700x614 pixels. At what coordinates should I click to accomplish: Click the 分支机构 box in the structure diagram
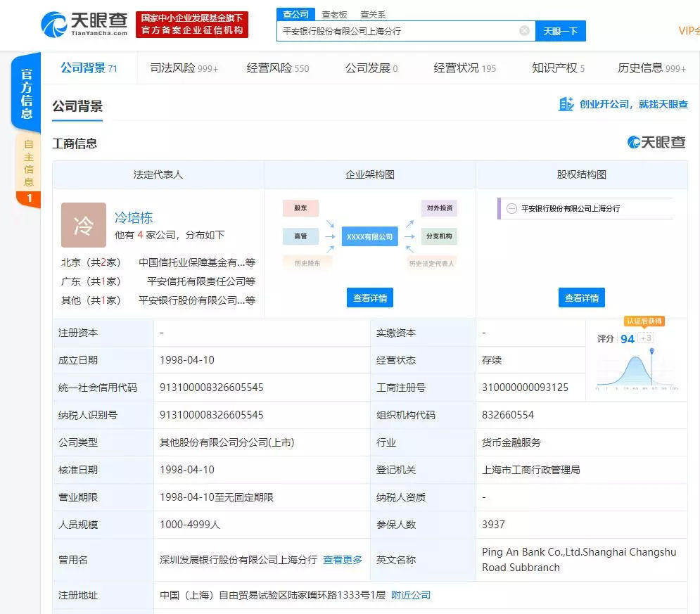(x=439, y=236)
